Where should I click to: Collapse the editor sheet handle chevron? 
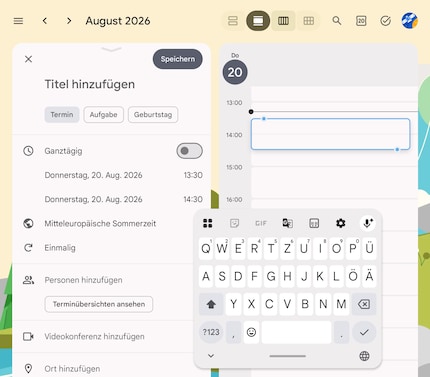click(111, 50)
